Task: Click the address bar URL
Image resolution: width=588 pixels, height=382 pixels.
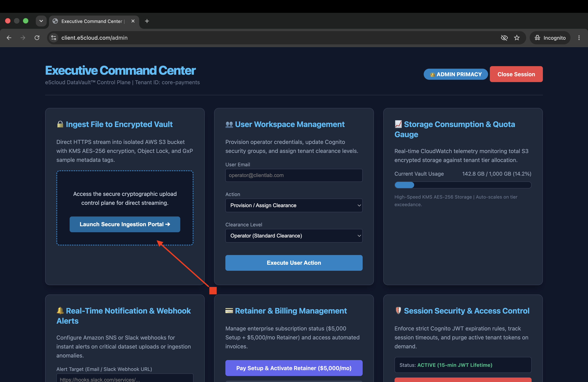Action: (x=94, y=38)
